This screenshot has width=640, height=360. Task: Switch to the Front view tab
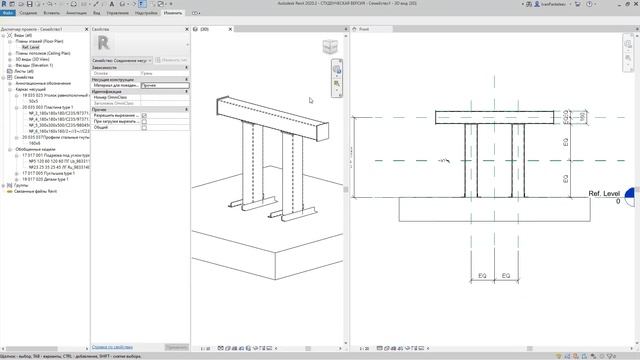pyautogui.click(x=364, y=29)
